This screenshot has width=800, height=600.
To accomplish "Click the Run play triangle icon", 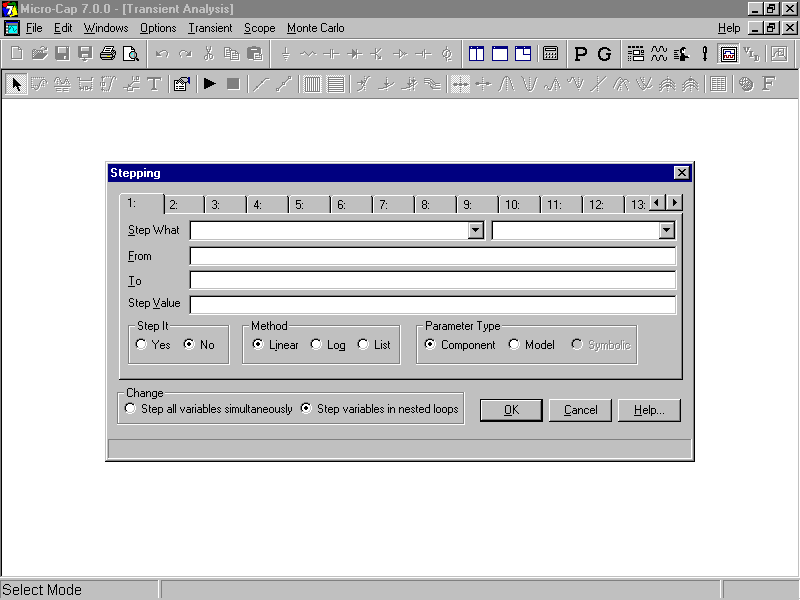I will 209,84.
